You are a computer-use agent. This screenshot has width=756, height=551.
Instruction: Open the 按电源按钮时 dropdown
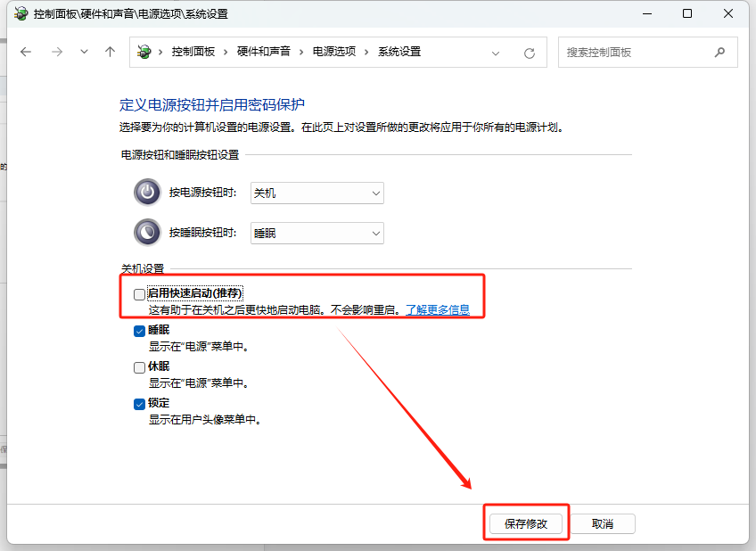316,193
